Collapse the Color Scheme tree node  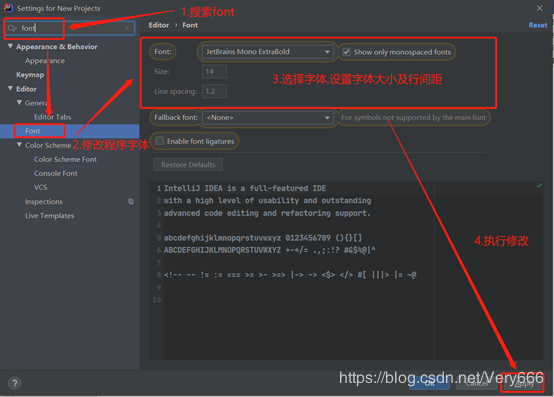19,145
